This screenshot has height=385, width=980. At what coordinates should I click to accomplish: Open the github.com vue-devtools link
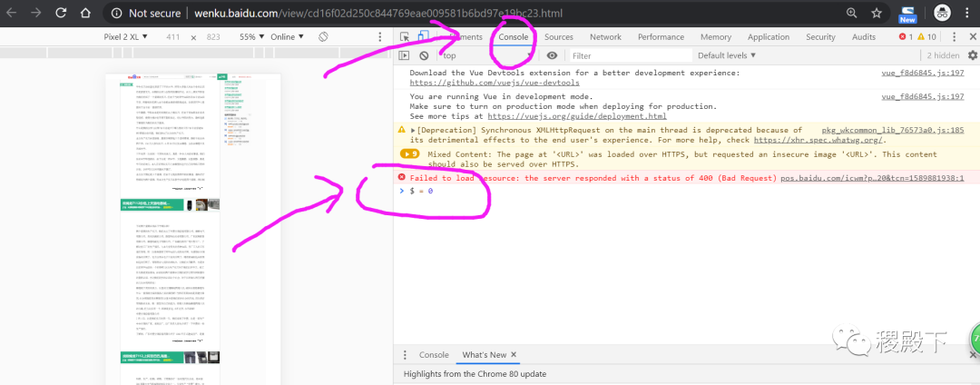(495, 83)
